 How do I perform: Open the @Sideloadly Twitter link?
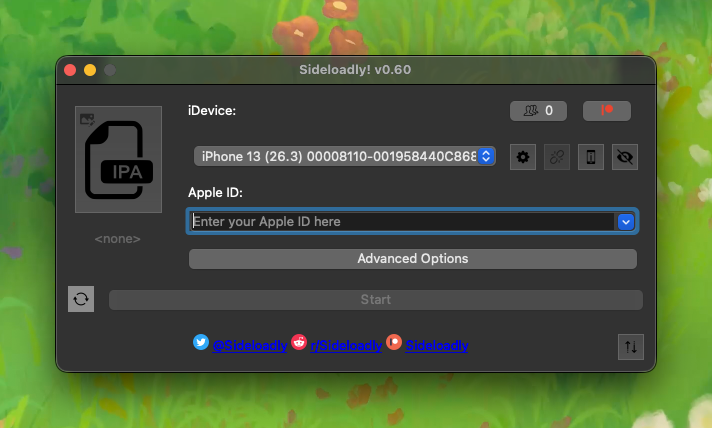coord(250,346)
